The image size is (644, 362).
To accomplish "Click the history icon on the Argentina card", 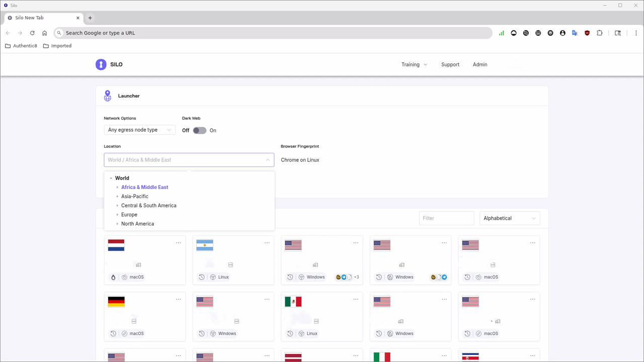I will click(x=202, y=277).
